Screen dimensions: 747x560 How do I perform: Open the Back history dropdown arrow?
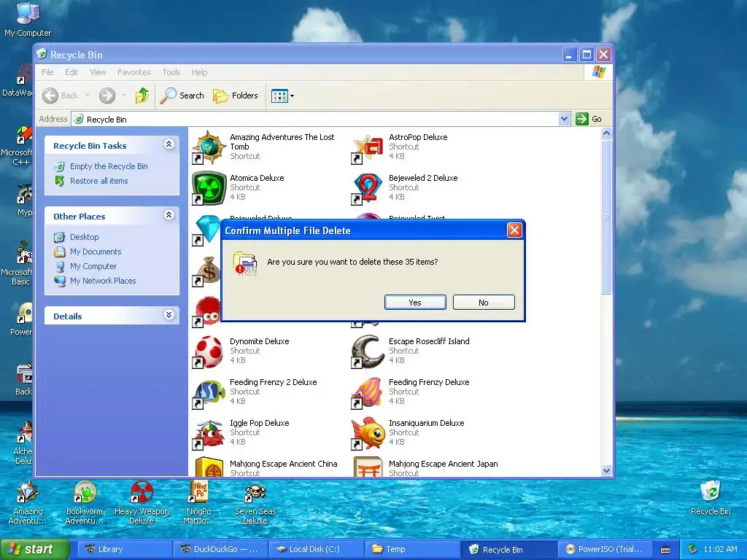click(x=88, y=96)
